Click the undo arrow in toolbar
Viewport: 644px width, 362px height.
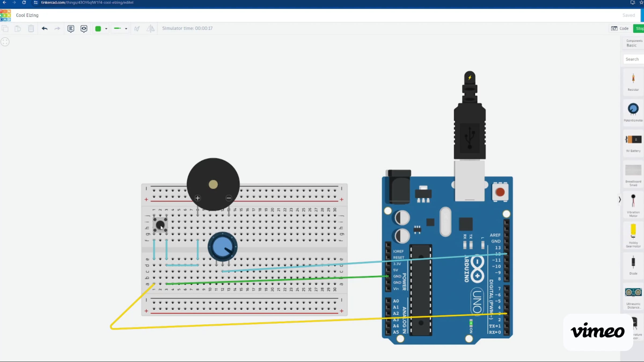pos(45,28)
